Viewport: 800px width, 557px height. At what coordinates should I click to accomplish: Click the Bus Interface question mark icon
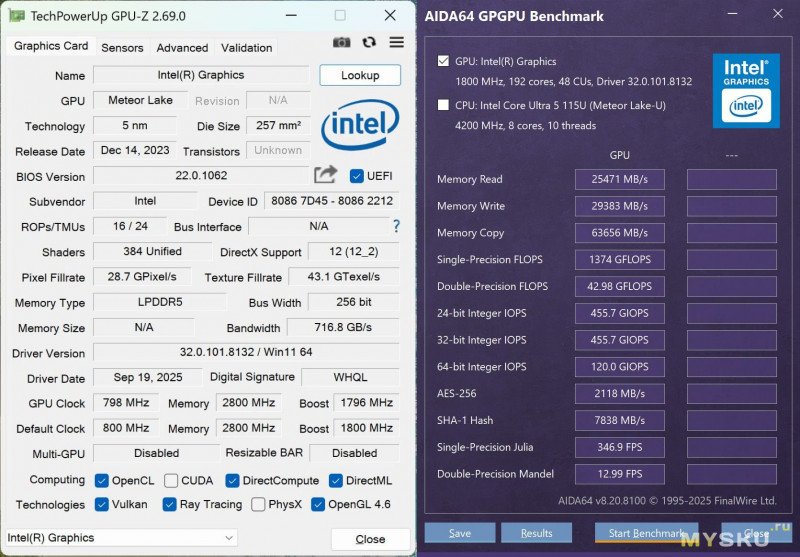tap(396, 227)
